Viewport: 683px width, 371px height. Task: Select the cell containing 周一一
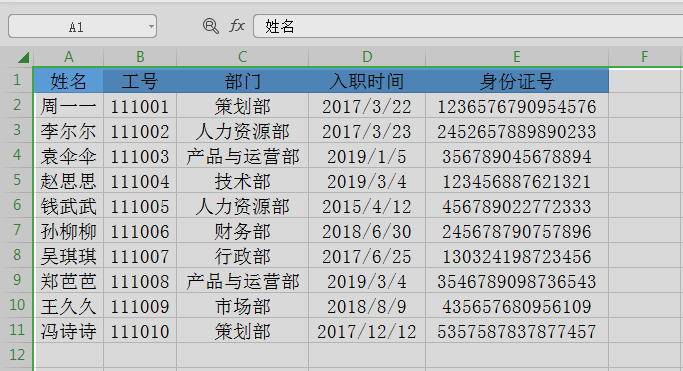coord(68,106)
